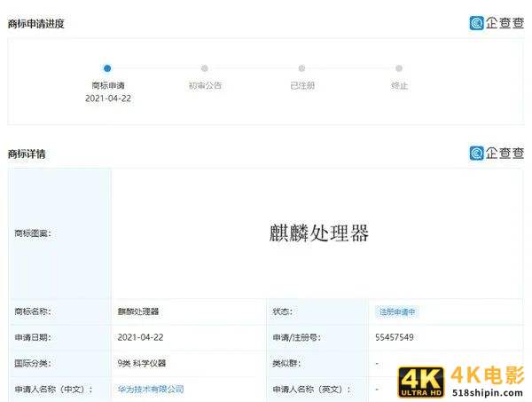Click the 商标图案 row label

click(x=33, y=233)
